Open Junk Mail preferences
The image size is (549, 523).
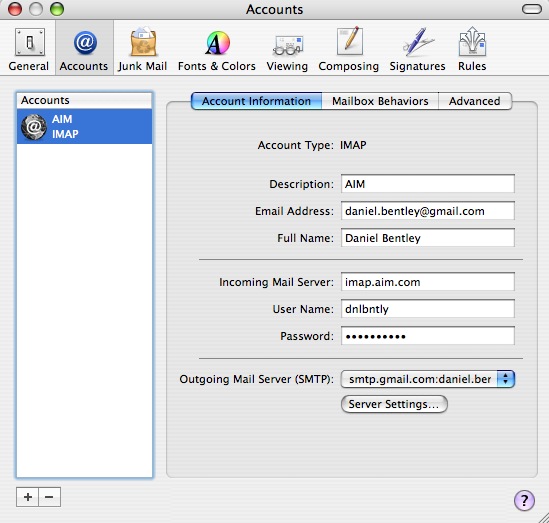(142, 49)
